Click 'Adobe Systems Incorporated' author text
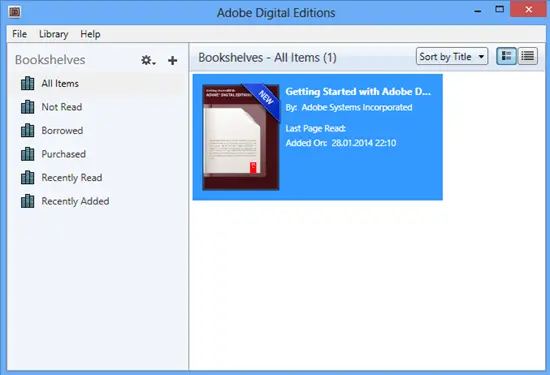This screenshot has width=550, height=375. (x=357, y=107)
